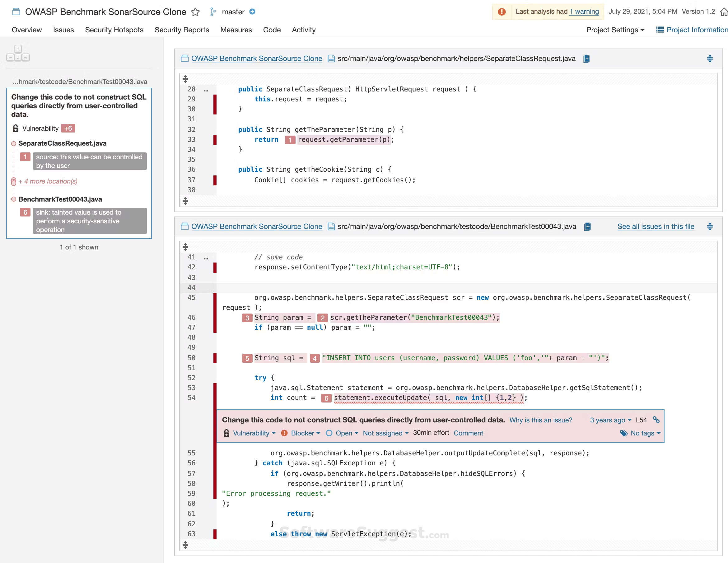Select the sink location step 6 in sidebar
Image resolution: width=728 pixels, height=563 pixels.
tap(90, 221)
